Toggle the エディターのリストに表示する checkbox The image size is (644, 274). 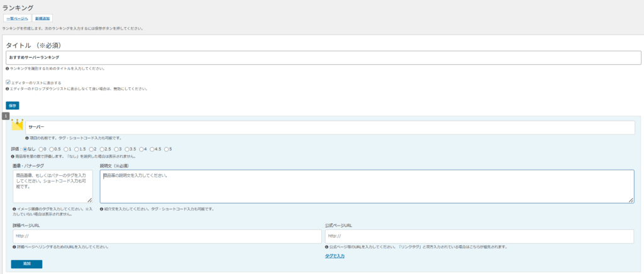tap(8, 82)
